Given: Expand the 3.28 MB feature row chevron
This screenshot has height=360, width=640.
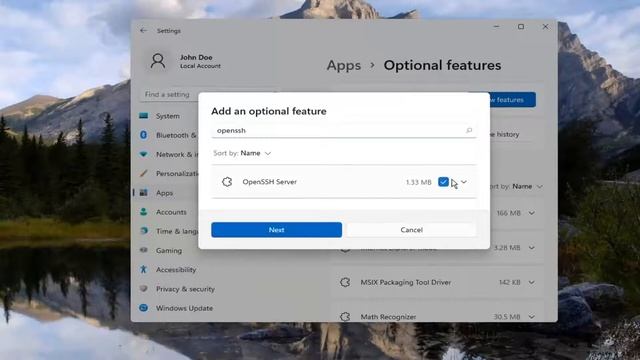Looking at the screenshot, I should 531,248.
